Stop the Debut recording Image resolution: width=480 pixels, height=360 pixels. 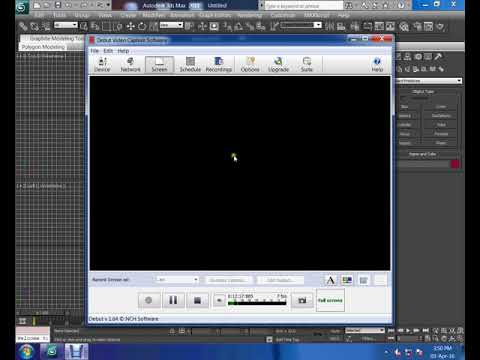pos(197,300)
